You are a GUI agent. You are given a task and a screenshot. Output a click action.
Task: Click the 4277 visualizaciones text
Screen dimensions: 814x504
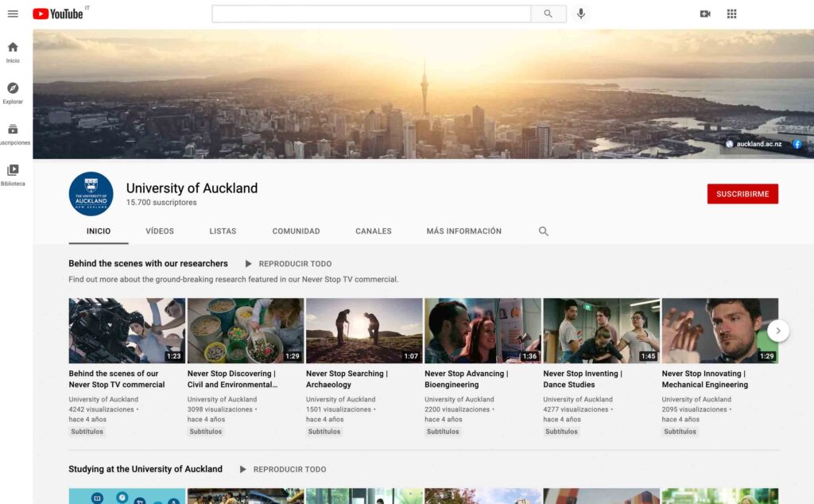(x=576, y=409)
